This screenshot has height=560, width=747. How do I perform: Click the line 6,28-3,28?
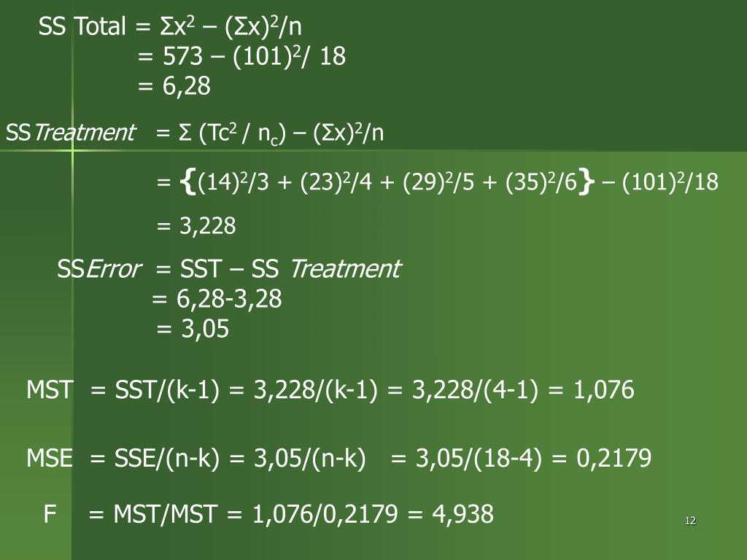(229, 299)
